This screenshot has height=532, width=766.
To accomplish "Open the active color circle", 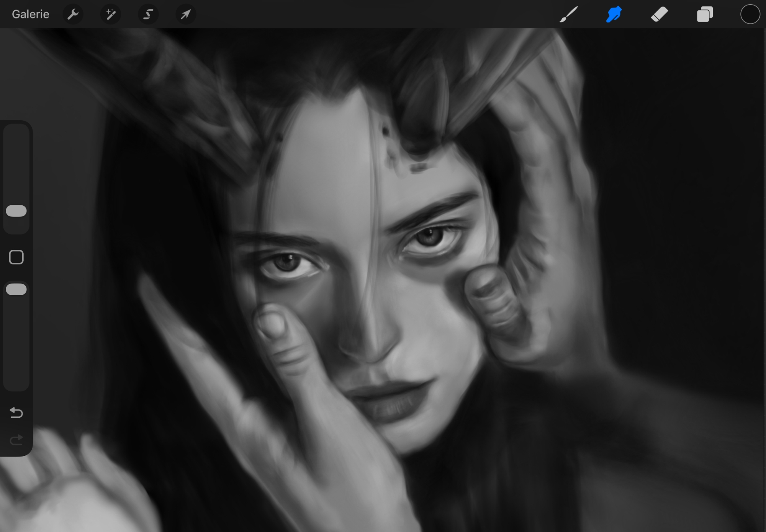I will coord(750,14).
